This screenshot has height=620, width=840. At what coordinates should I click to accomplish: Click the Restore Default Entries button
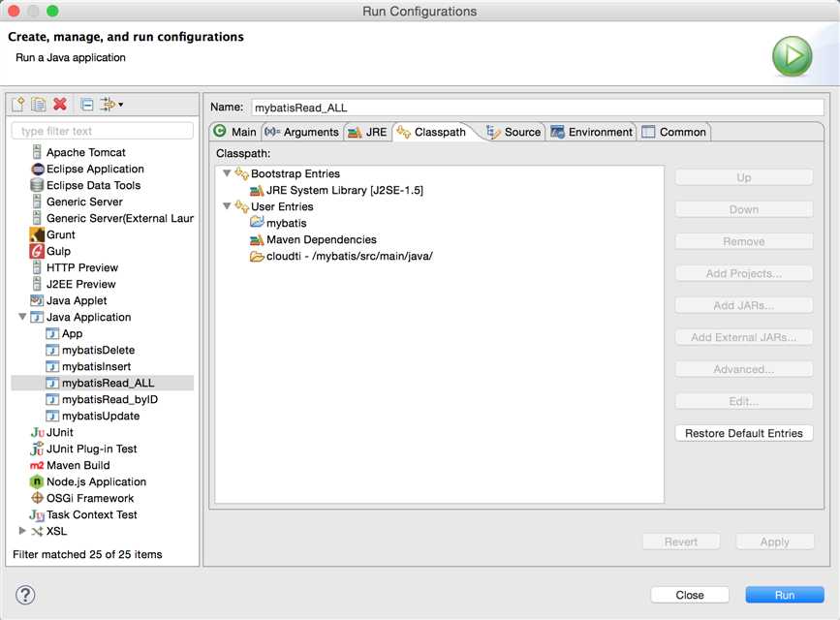point(743,433)
